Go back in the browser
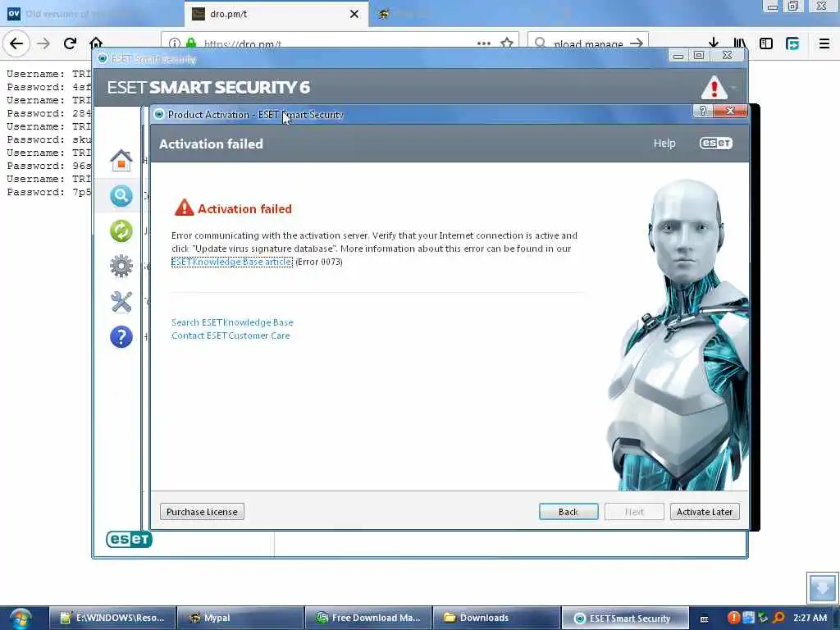840x630 pixels. [x=16, y=43]
